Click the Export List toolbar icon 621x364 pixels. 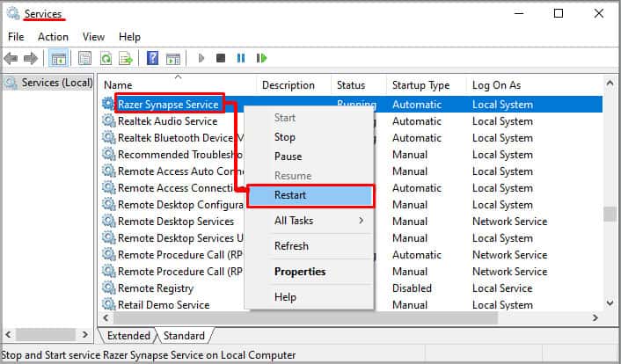click(126, 59)
